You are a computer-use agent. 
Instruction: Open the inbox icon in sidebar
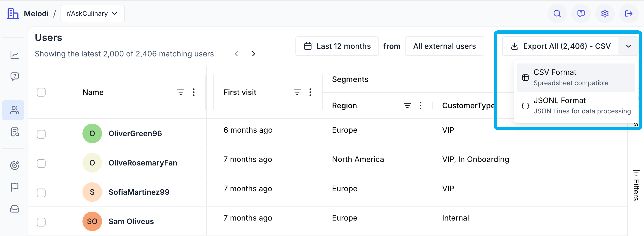point(15,209)
